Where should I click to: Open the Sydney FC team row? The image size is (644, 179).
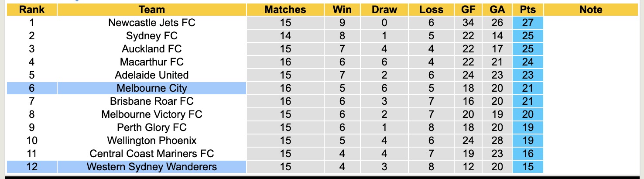click(x=151, y=36)
